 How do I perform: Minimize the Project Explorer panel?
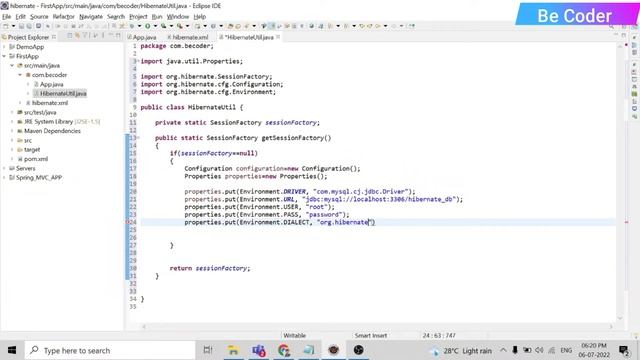click(111, 36)
